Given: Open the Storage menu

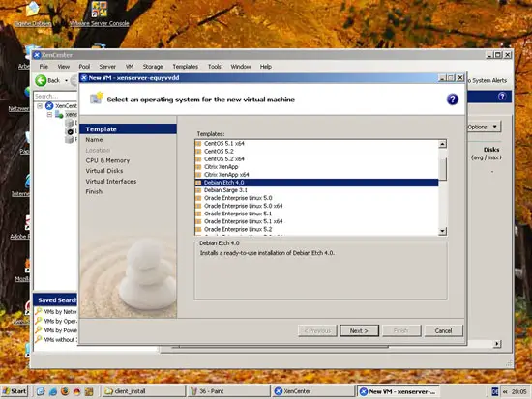Looking at the screenshot, I should pyautogui.click(x=152, y=67).
